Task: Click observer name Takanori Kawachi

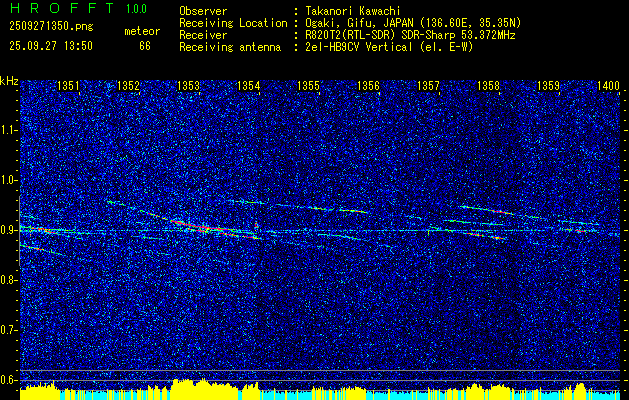Action: tap(352, 11)
